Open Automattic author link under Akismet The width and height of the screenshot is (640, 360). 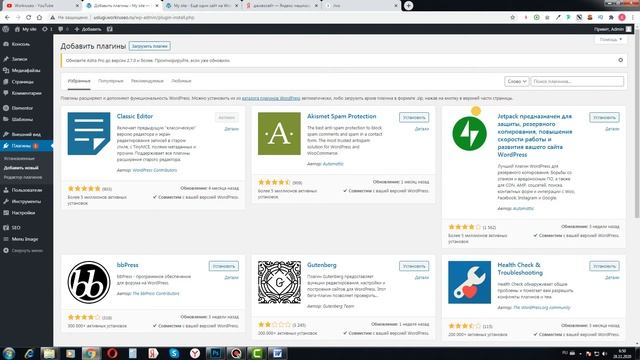(x=333, y=164)
